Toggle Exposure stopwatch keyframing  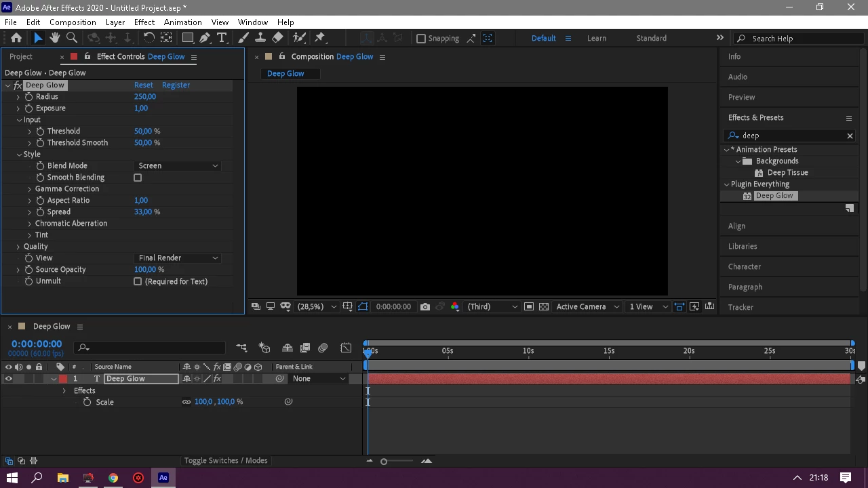tap(28, 108)
